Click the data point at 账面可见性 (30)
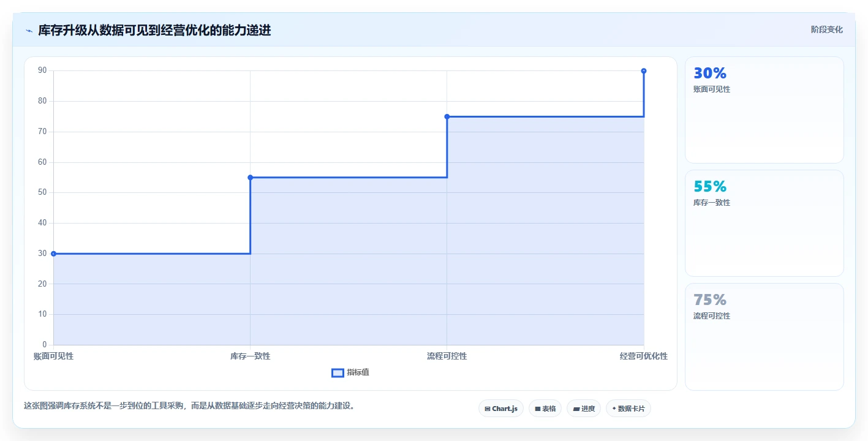Screen dimensions: 868x441 pos(53,254)
